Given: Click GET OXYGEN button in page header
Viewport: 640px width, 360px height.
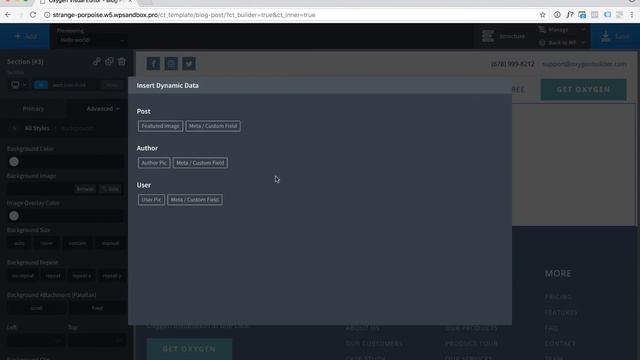Looking at the screenshot, I should pos(584,89).
